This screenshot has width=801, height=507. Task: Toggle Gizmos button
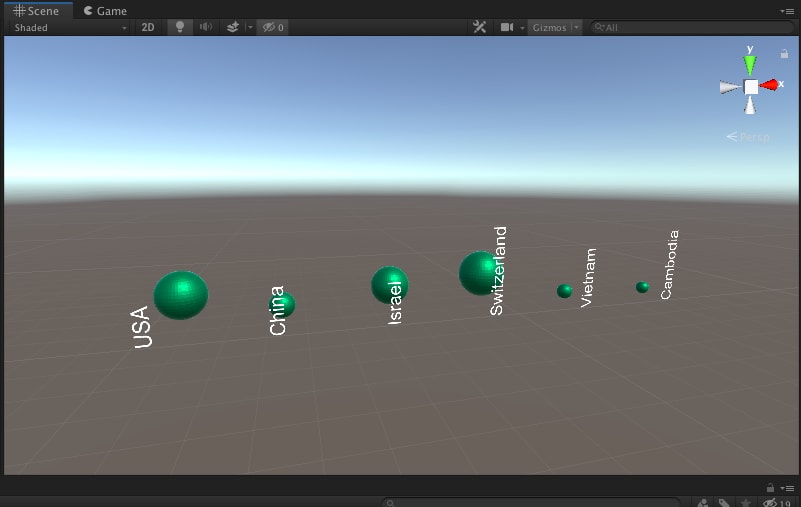tap(549, 28)
